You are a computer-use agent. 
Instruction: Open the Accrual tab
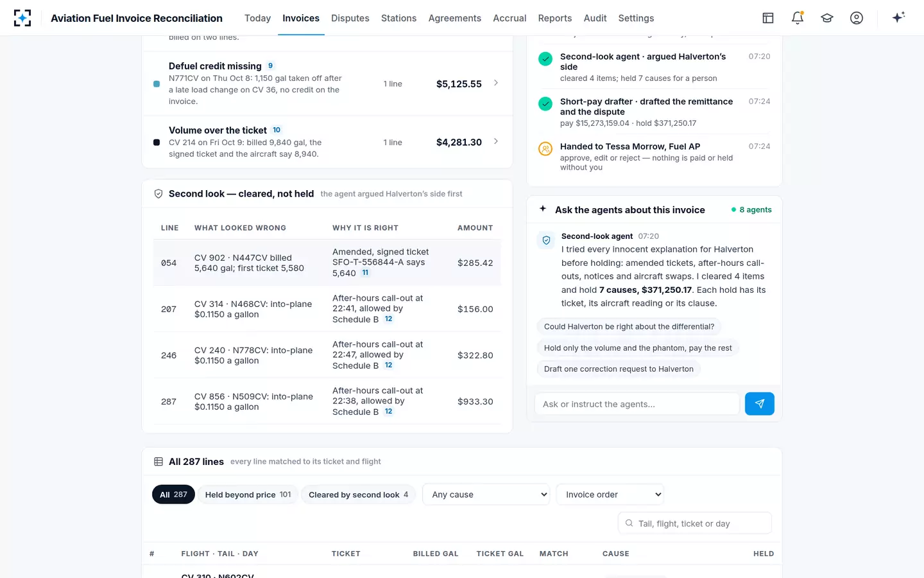coord(509,18)
